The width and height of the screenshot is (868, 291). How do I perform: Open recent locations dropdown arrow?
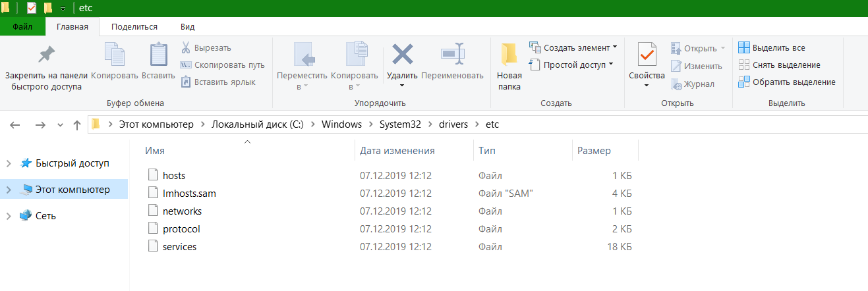(60, 124)
